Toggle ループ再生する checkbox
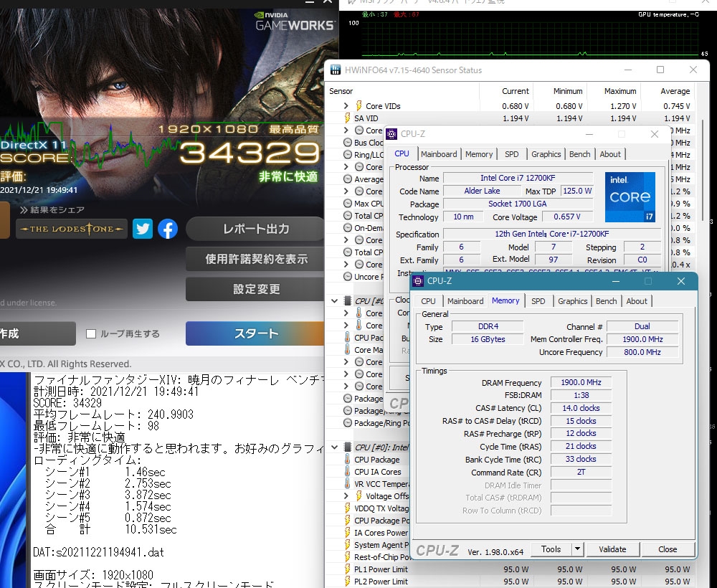The width and height of the screenshot is (717, 588). pos(91,333)
